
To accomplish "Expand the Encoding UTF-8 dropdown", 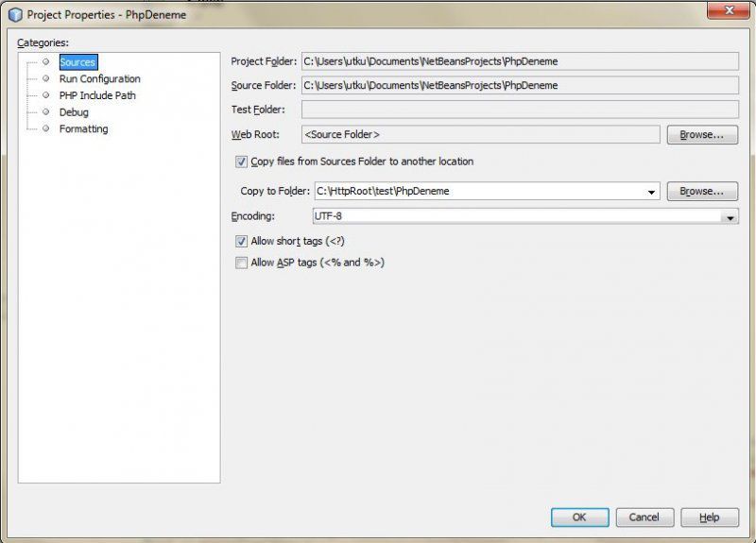I will tap(729, 217).
